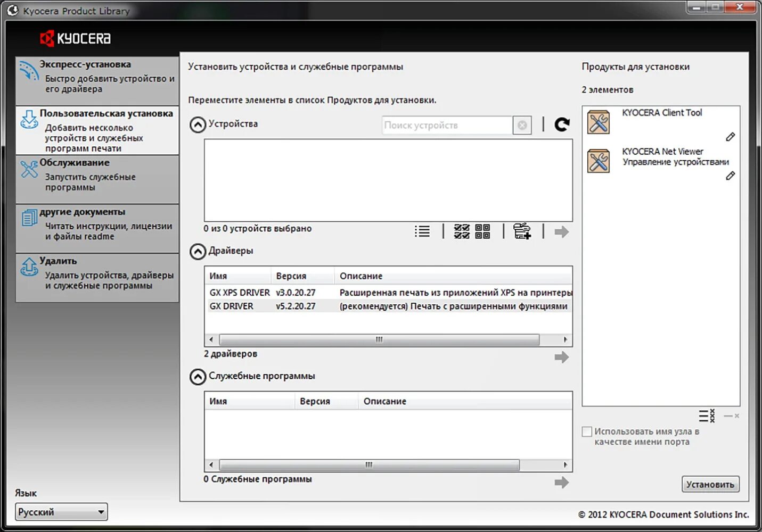This screenshot has height=532, width=762.
Task: Open Express installation in the sidebar
Action: 97,81
